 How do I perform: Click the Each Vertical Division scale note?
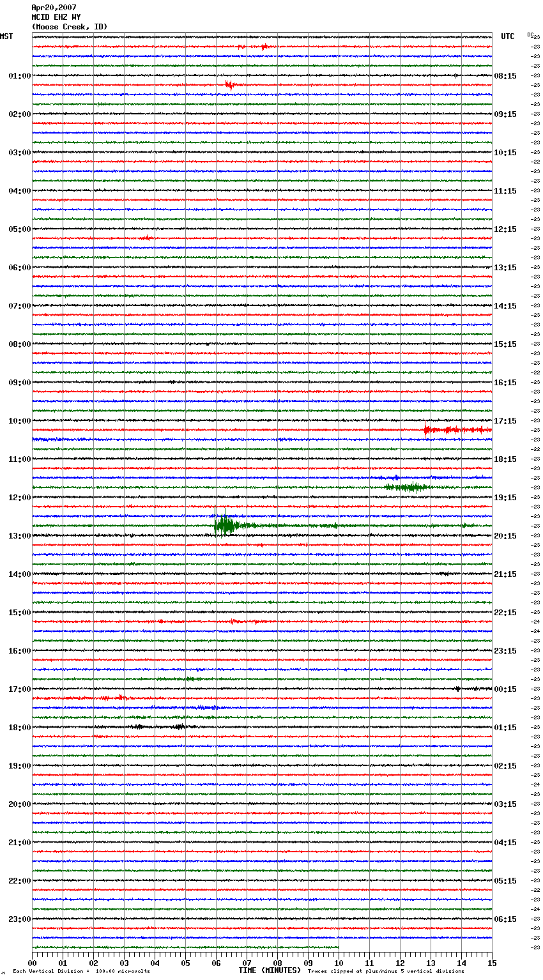point(81,971)
